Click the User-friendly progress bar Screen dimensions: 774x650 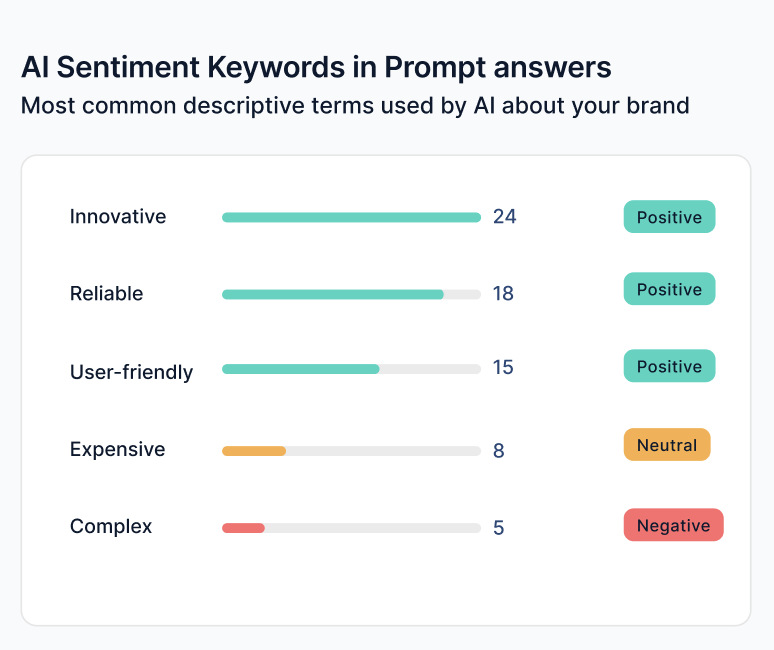pos(351,369)
